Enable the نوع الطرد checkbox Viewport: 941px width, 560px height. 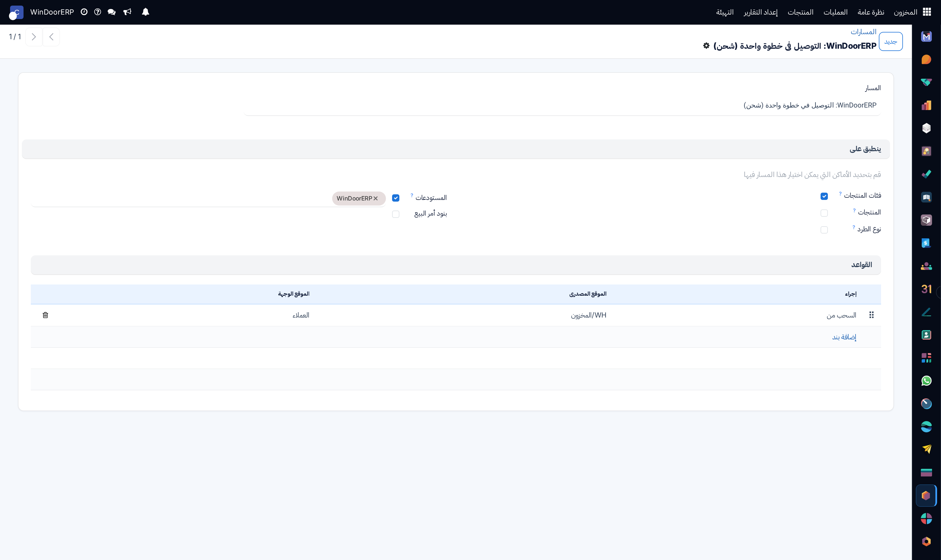click(x=824, y=230)
